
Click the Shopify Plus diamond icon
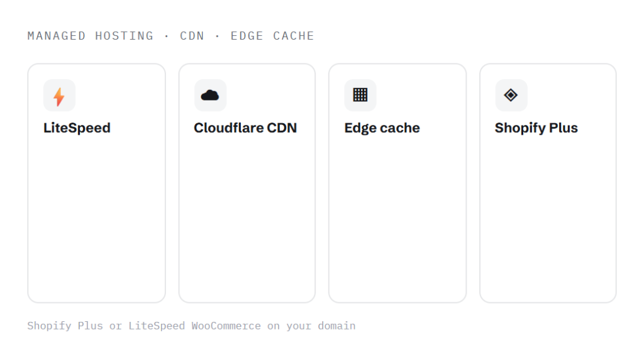[511, 95]
